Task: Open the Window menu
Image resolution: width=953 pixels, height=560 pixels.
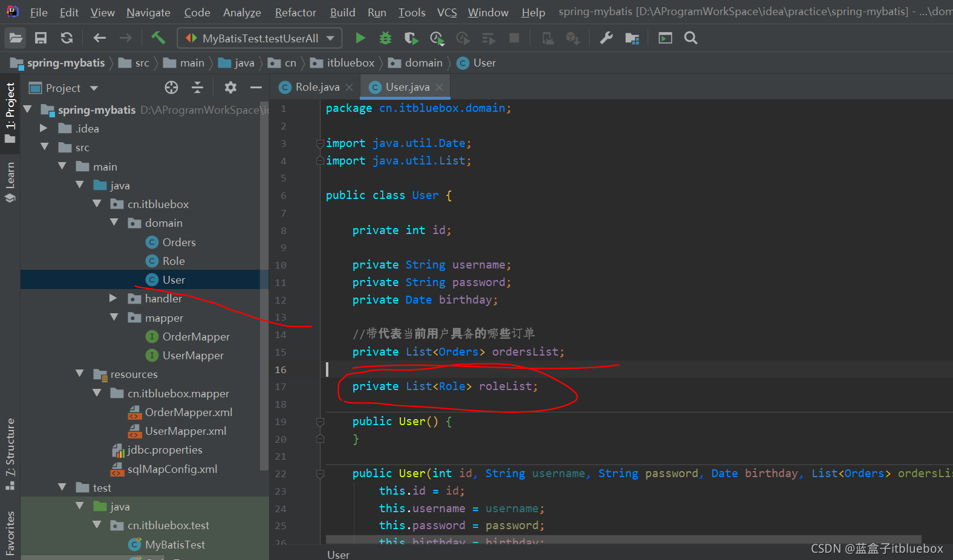Action: 488,12
